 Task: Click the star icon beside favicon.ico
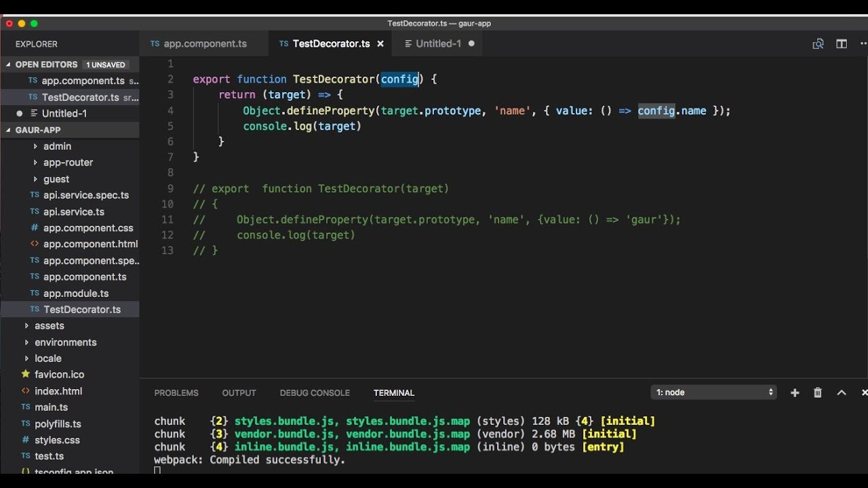26,374
